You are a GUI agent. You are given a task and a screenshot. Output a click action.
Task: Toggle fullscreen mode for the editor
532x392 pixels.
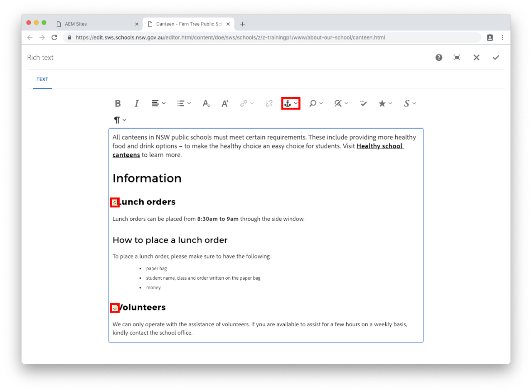tap(457, 57)
